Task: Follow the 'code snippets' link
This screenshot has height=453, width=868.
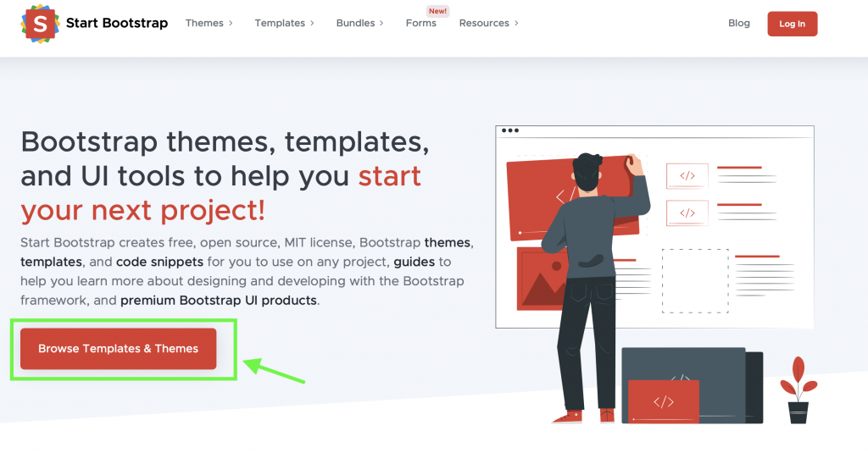Action: click(x=159, y=262)
